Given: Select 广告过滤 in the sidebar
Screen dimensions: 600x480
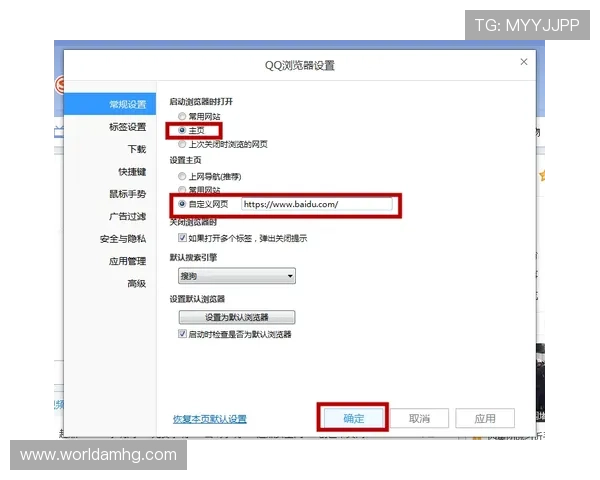Looking at the screenshot, I should (x=127, y=216).
